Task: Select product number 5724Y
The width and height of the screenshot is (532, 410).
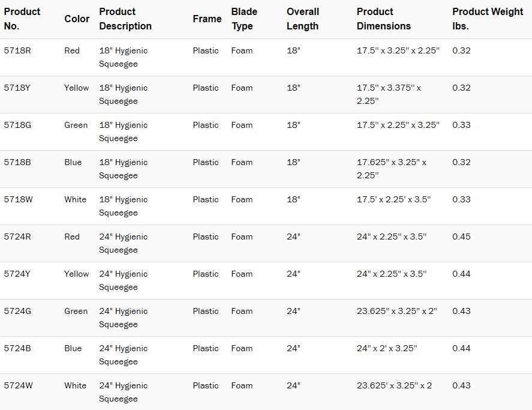Action: point(17,274)
